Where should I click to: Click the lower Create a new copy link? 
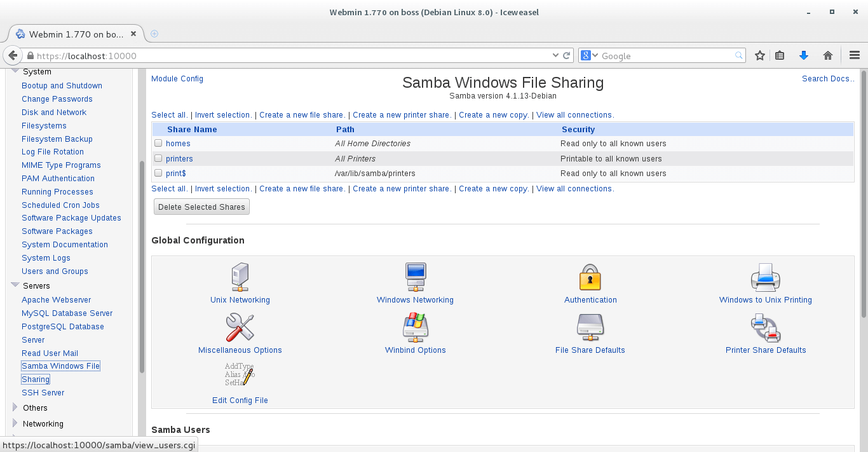pyautogui.click(x=493, y=188)
